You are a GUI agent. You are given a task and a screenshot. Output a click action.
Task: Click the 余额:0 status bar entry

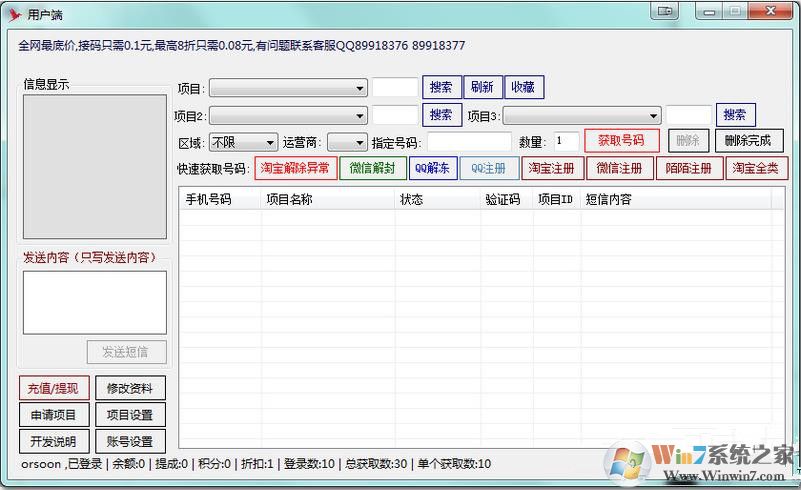pyautogui.click(x=129, y=464)
